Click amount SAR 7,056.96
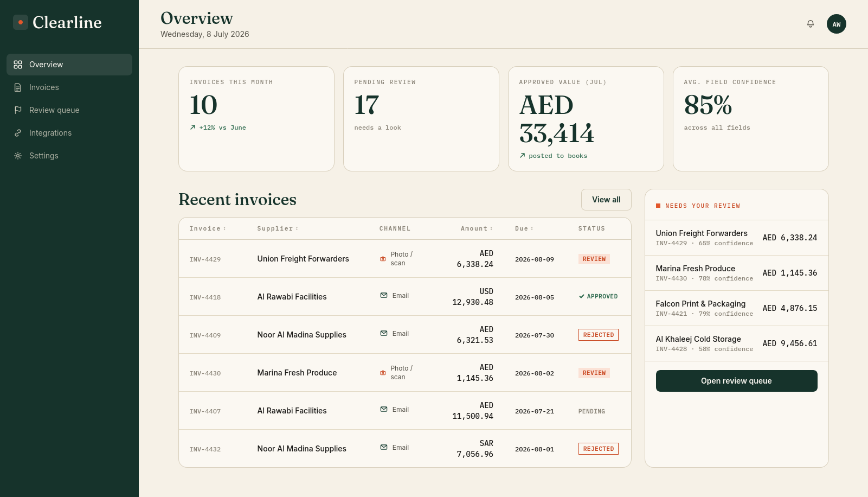Viewport: 868px width, 497px height. coord(475,449)
